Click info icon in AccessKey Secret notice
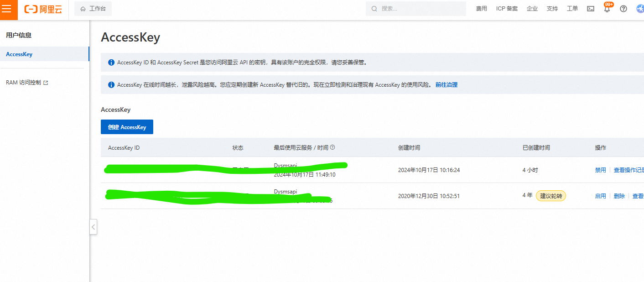Viewport: 644px width, 282px height. (111, 63)
